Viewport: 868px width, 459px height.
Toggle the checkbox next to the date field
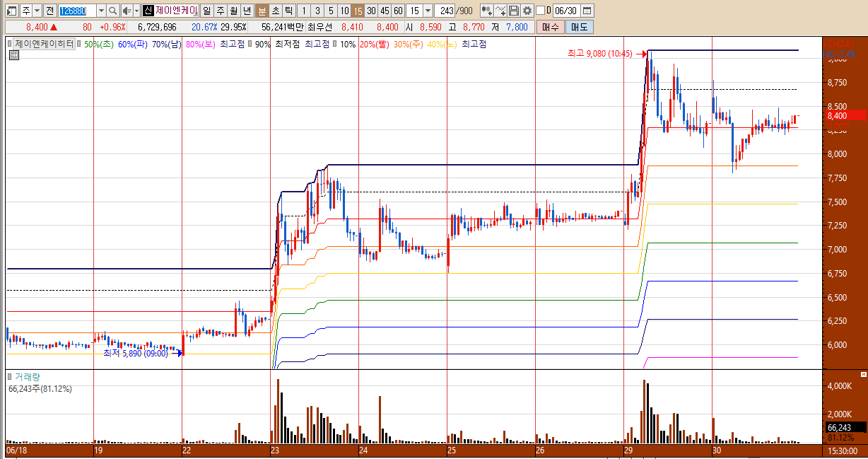pos(541,11)
